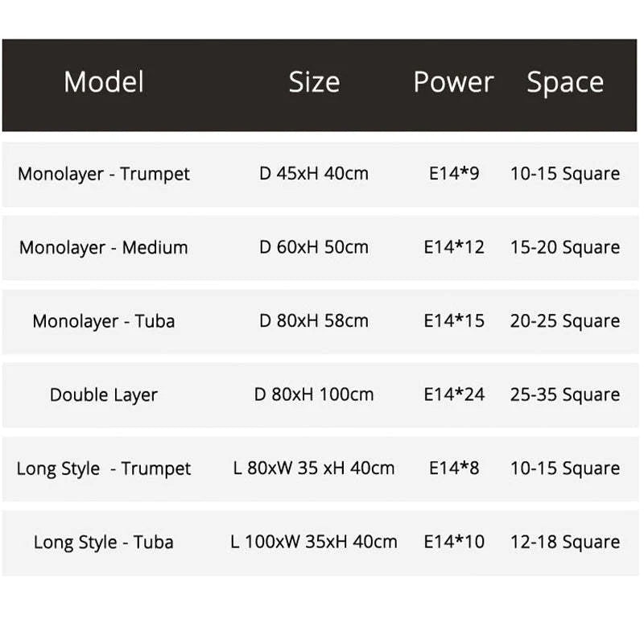Screen dimensions: 644x644
Task: Select the Monolayer - Medium model cell
Action: coord(104,247)
